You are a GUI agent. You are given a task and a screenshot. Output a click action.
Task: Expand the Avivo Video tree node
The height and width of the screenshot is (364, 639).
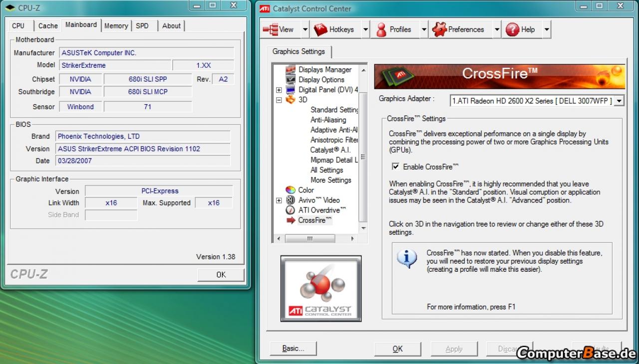click(x=279, y=200)
